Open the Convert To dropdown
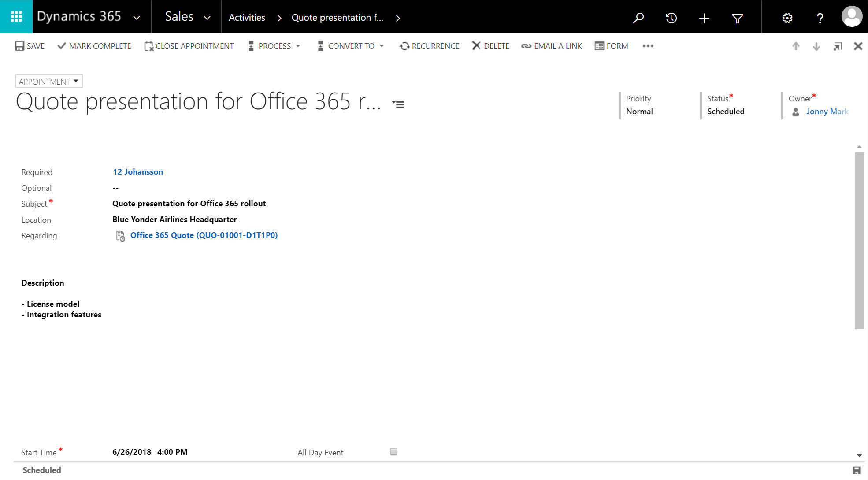The height and width of the screenshot is (480, 868). (x=351, y=46)
